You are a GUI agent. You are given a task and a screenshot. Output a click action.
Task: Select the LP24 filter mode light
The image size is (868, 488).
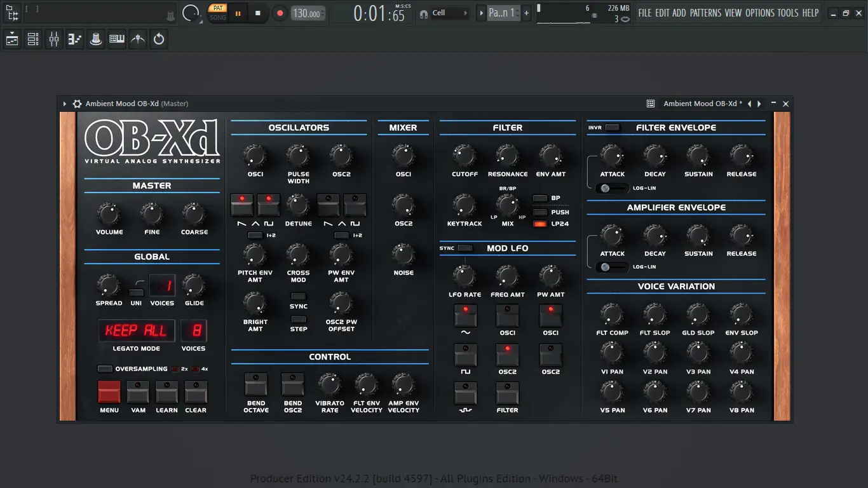[541, 224]
